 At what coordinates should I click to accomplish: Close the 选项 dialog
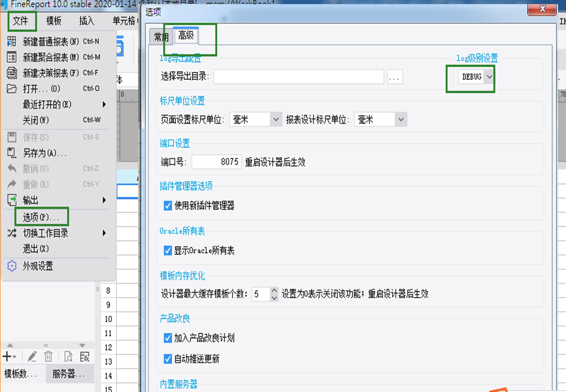tap(542, 9)
